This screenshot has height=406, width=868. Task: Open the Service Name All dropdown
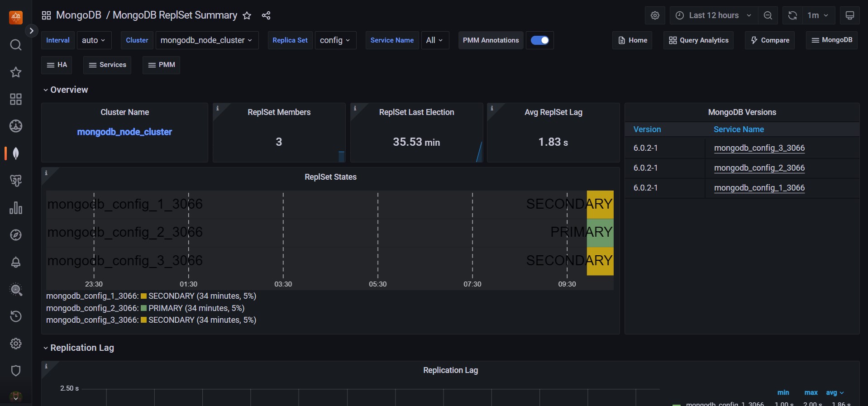click(x=435, y=40)
